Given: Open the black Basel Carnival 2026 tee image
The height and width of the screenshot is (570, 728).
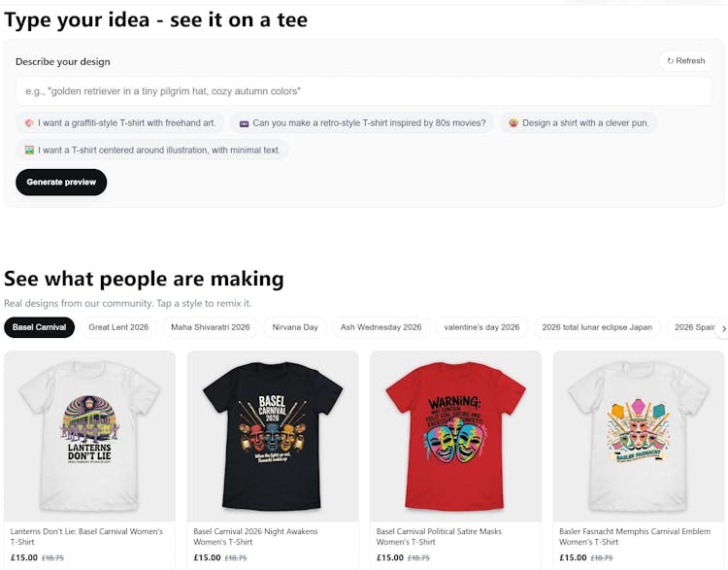Looking at the screenshot, I should tap(273, 436).
